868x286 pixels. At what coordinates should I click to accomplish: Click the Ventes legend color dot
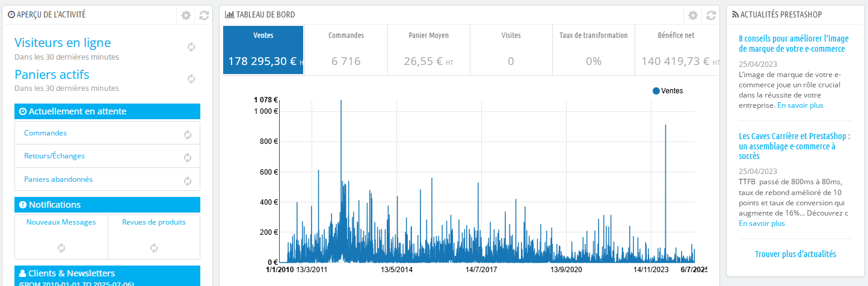656,91
